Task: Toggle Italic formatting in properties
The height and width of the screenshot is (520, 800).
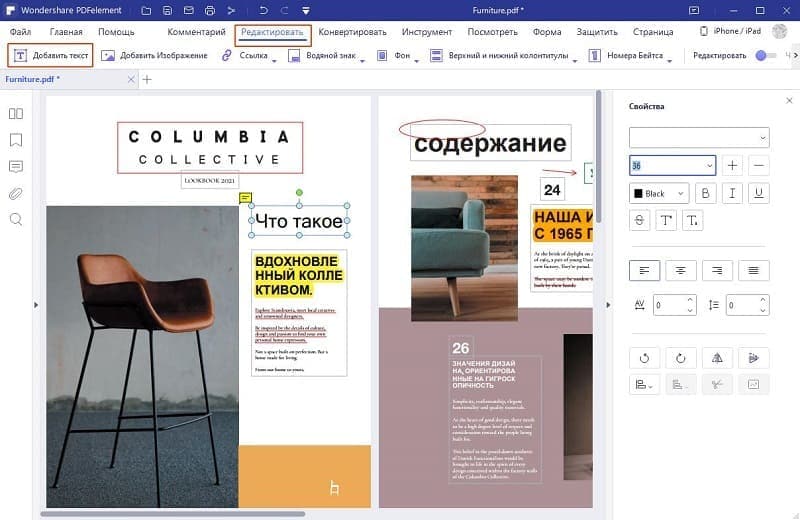Action: (732, 193)
